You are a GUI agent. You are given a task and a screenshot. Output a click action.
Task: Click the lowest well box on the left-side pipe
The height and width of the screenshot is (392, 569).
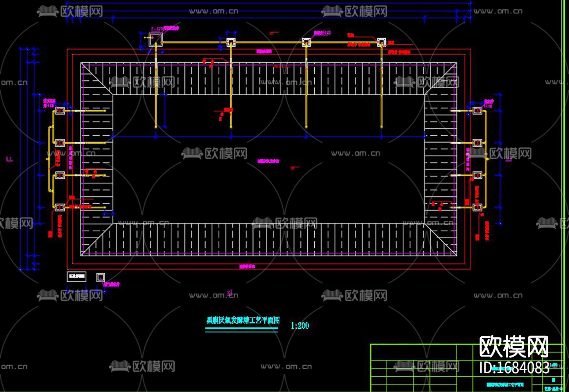click(x=59, y=207)
